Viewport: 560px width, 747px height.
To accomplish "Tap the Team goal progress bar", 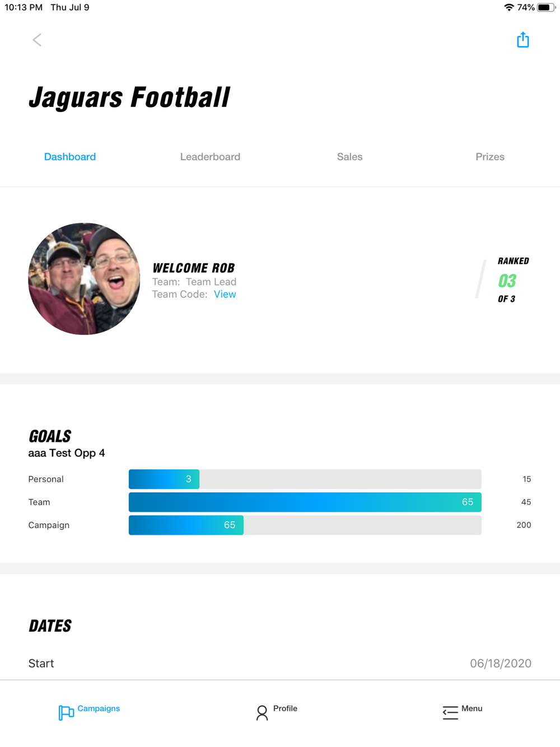I will [x=305, y=502].
